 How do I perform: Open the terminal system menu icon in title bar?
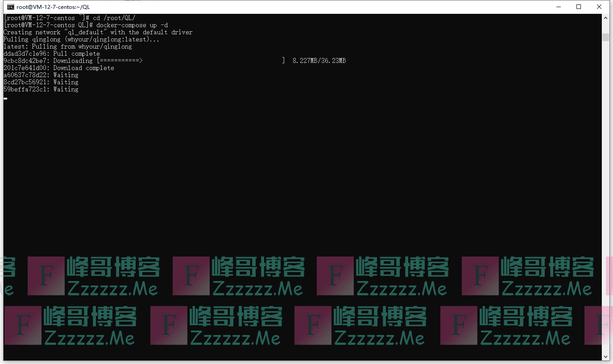tap(10, 7)
